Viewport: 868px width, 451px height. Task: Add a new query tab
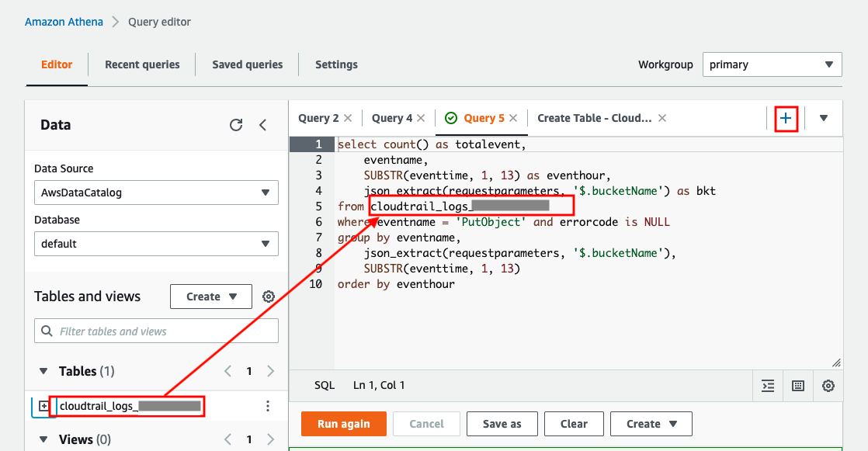pyautogui.click(x=786, y=118)
